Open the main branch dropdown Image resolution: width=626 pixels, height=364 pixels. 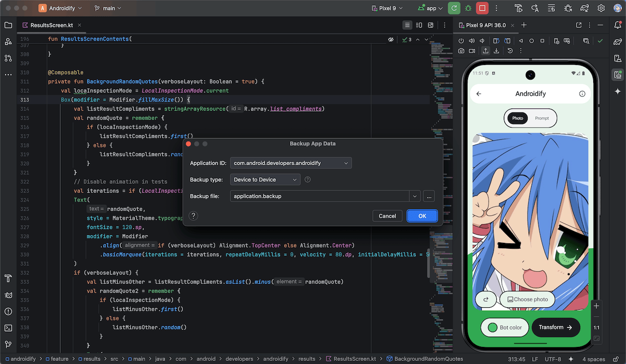(x=108, y=8)
